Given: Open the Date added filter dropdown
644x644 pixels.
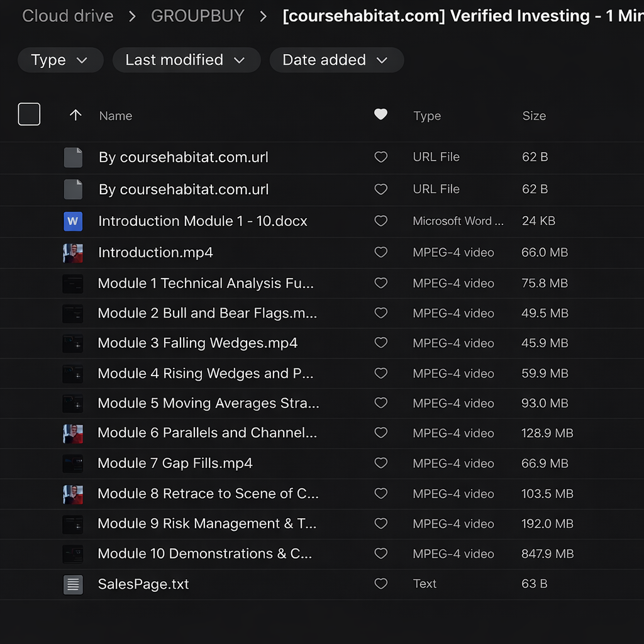Looking at the screenshot, I should click(x=336, y=60).
